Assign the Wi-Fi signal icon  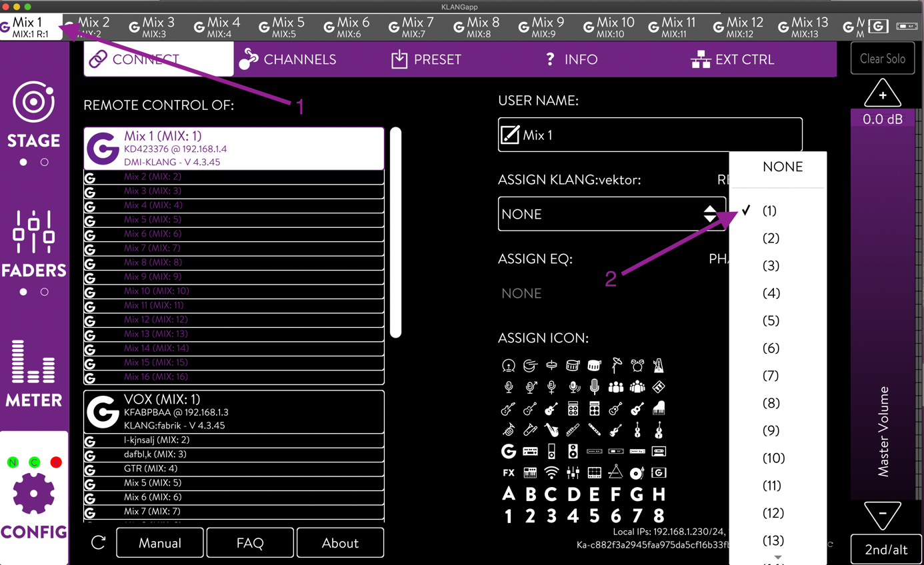(x=551, y=473)
